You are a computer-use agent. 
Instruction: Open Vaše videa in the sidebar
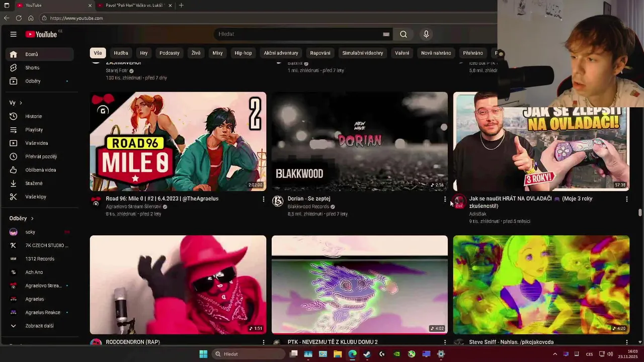point(40,143)
